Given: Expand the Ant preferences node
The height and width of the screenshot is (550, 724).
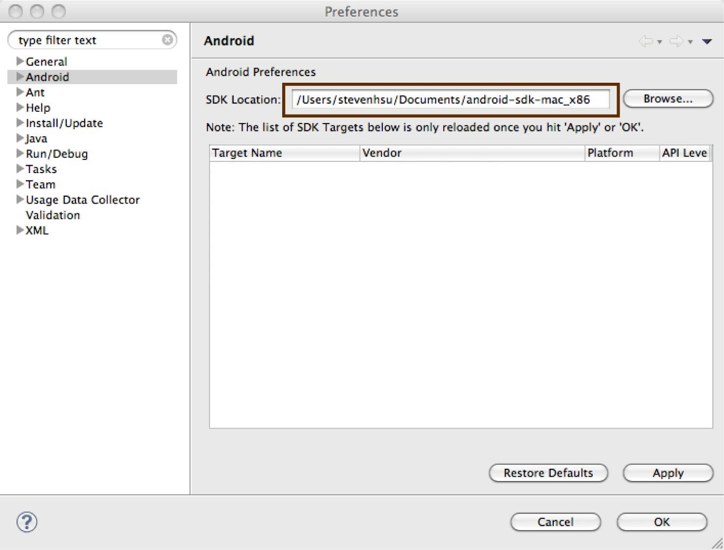Looking at the screenshot, I should pos(20,91).
